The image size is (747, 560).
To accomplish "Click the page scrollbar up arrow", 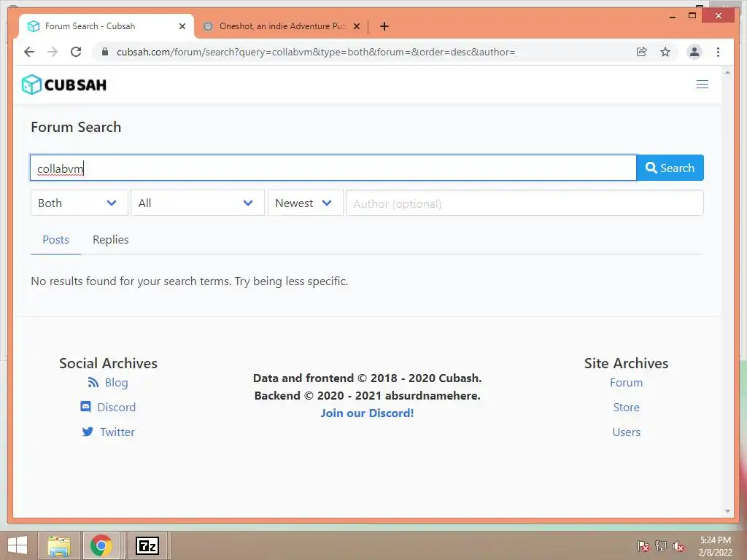I will 727,72.
